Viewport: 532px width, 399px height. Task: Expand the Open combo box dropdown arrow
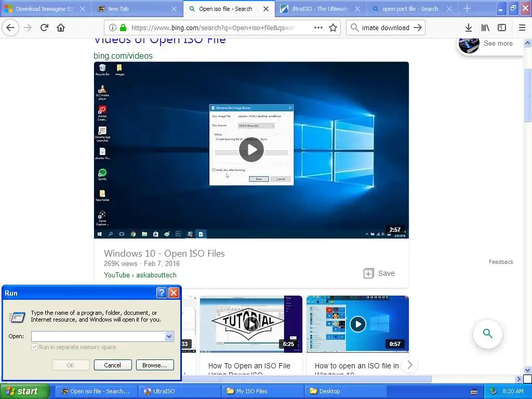(169, 336)
